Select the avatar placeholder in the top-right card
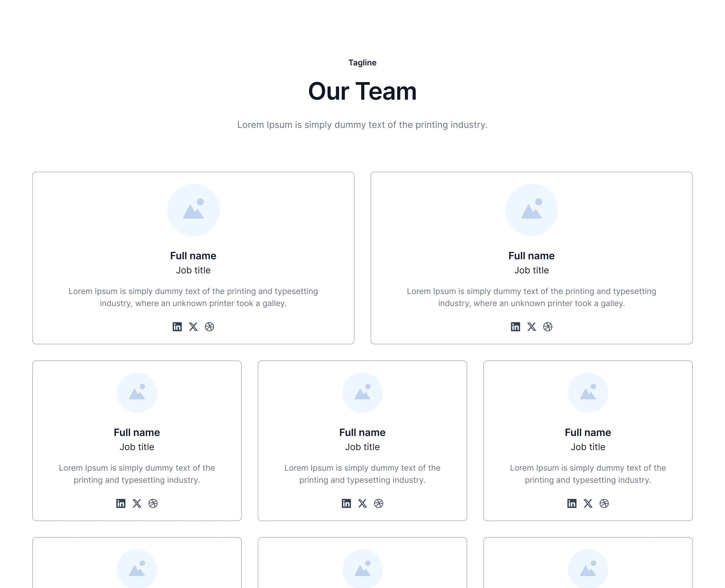This screenshot has width=725, height=588. pos(532,210)
